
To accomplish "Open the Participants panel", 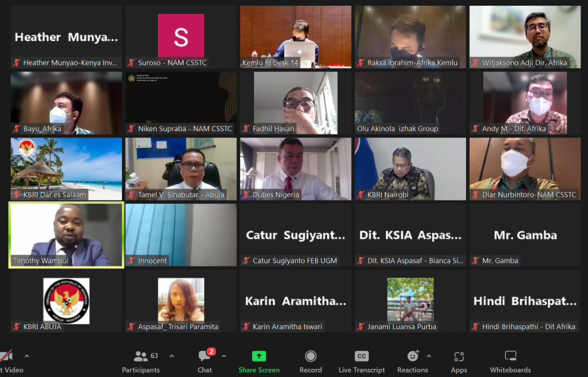I will coord(141,361).
